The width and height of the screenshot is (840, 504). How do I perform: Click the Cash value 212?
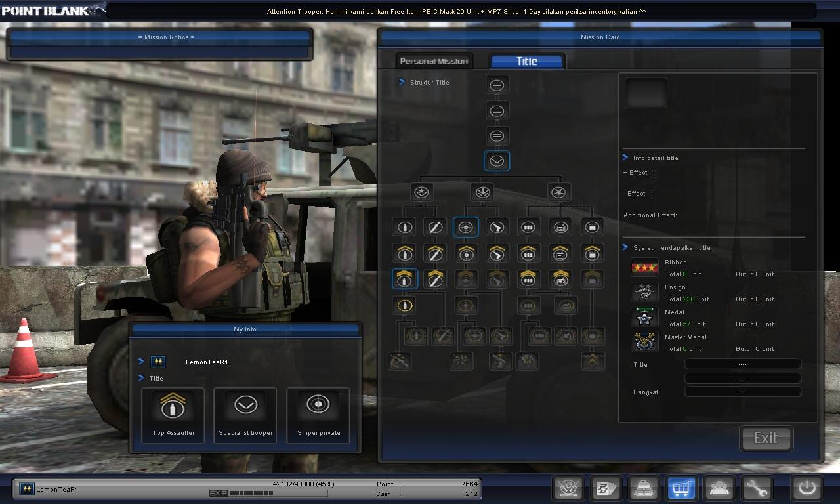(471, 493)
